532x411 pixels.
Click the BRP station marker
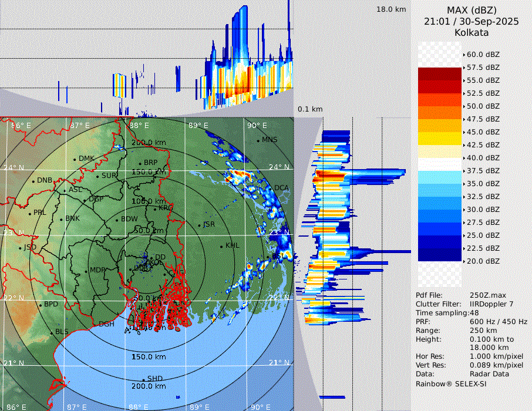[140, 163]
